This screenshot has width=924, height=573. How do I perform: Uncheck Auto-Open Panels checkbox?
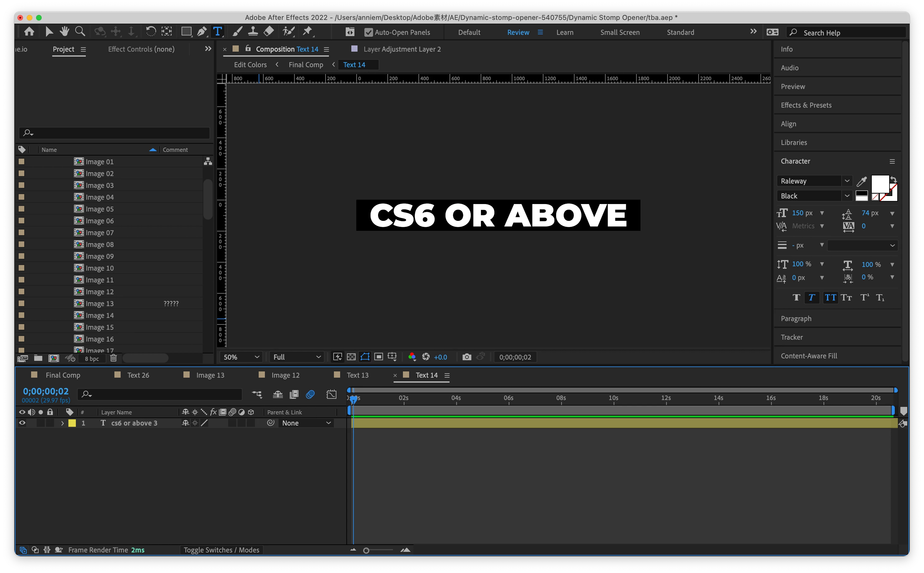pyautogui.click(x=368, y=33)
